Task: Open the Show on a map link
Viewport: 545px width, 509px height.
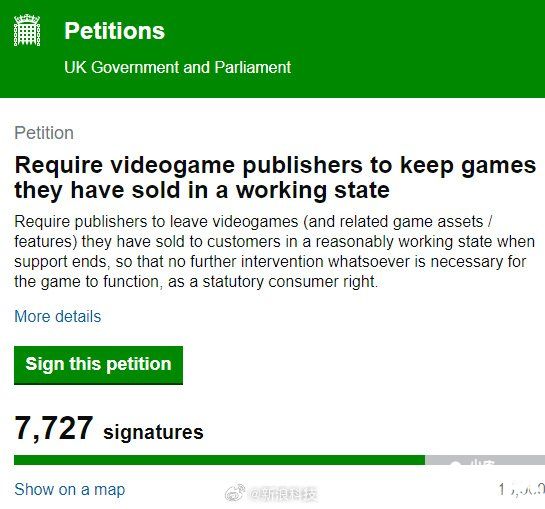Action: [70, 490]
